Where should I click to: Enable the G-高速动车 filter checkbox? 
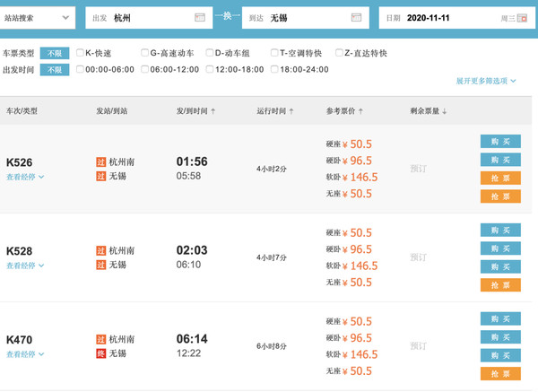pyautogui.click(x=144, y=53)
